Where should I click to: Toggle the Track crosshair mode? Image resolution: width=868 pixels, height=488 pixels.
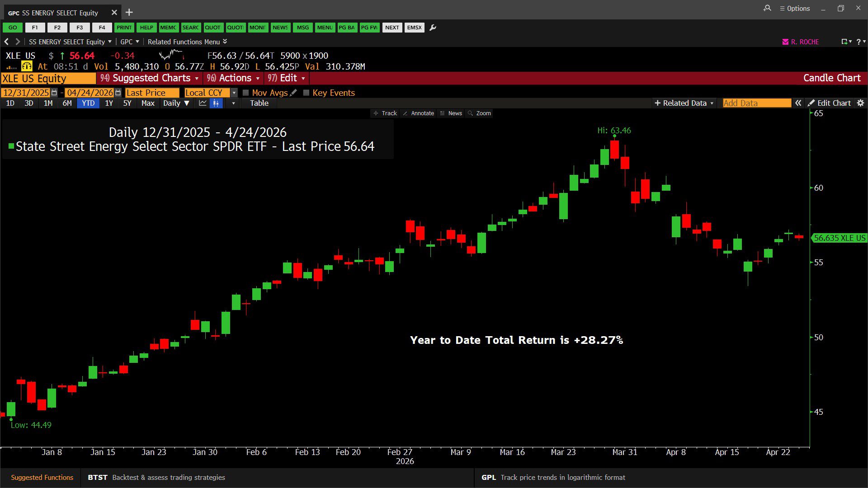coord(385,113)
